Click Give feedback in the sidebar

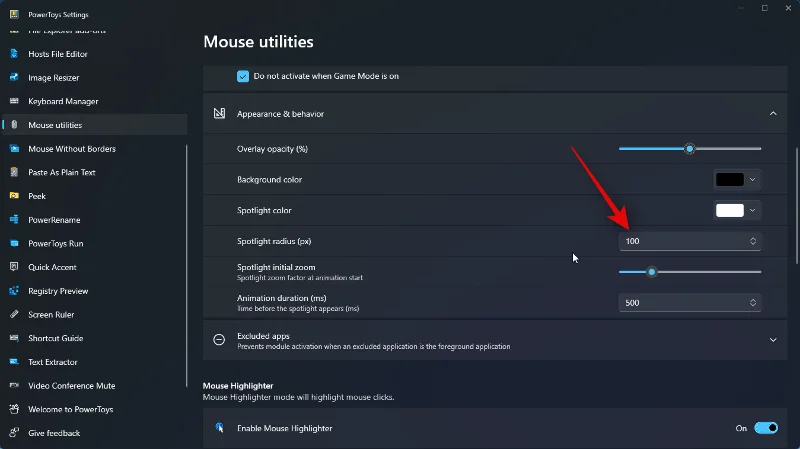coord(54,433)
